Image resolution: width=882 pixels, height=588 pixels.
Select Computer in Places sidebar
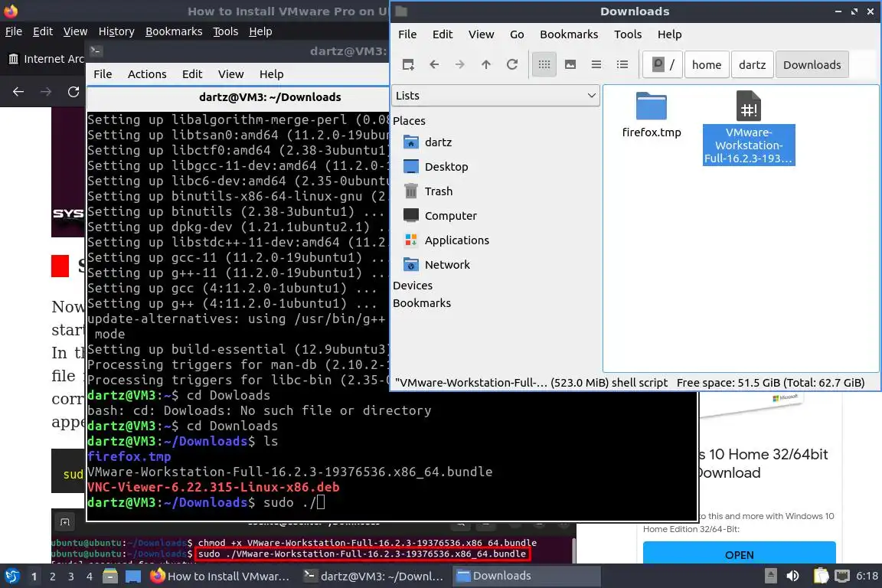pyautogui.click(x=440, y=215)
